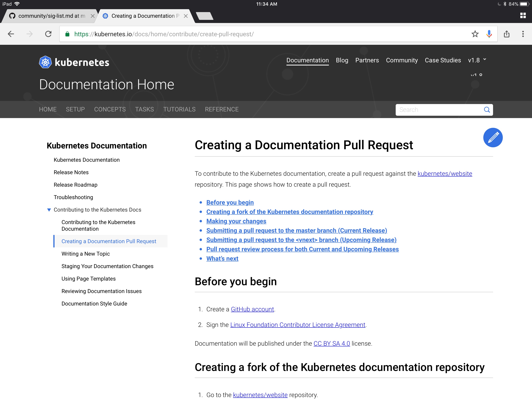This screenshot has width=532, height=399.
Task: Jump to Pull request review process link
Action: point(303,249)
